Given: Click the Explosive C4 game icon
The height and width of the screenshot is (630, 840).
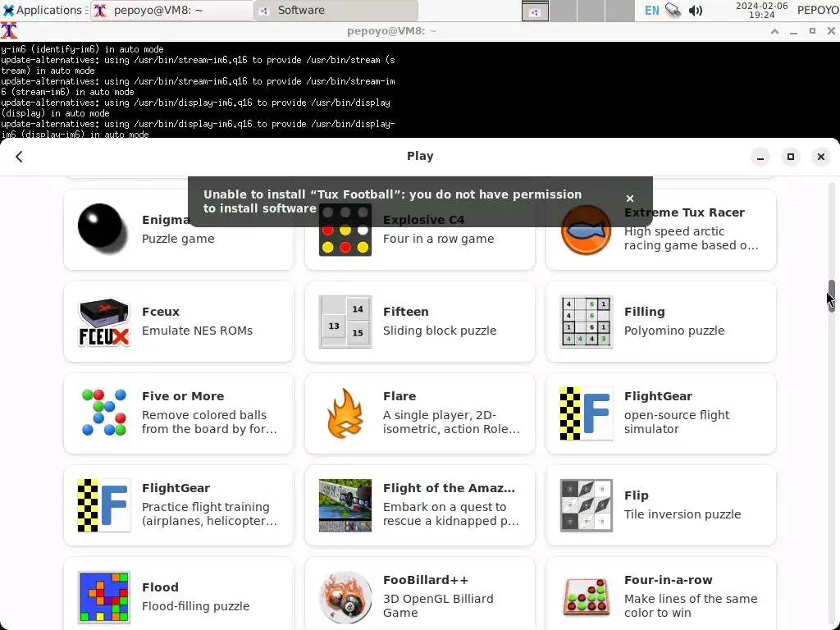Looking at the screenshot, I should pos(345,230).
